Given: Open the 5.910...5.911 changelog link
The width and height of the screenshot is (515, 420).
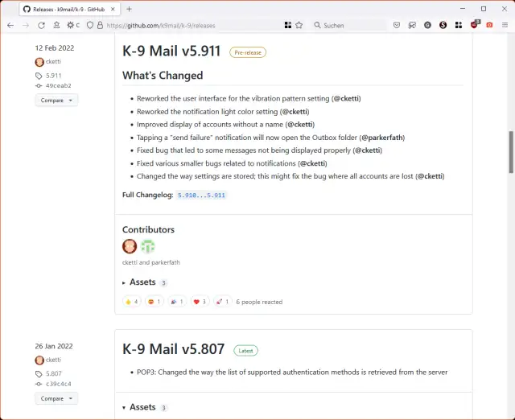Looking at the screenshot, I should (201, 196).
